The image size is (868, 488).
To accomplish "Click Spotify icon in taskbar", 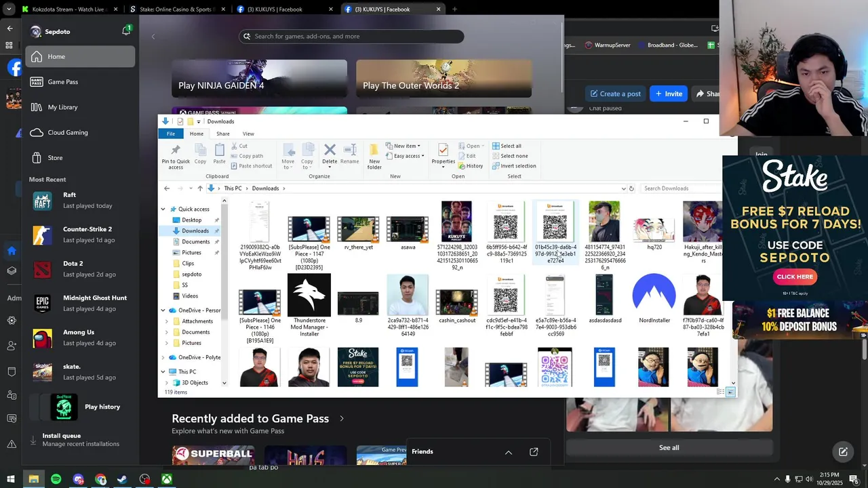I will pos(56,479).
